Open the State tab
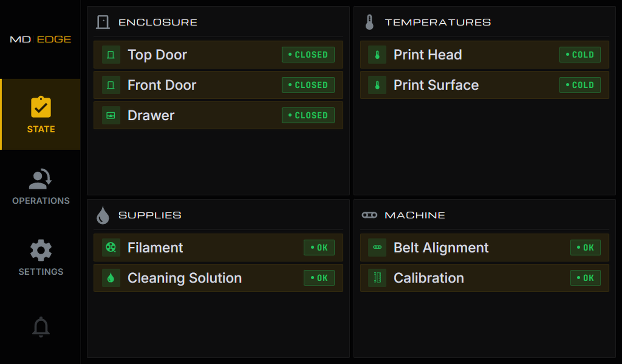Screen dimensions: 622x364 [x=41, y=115]
